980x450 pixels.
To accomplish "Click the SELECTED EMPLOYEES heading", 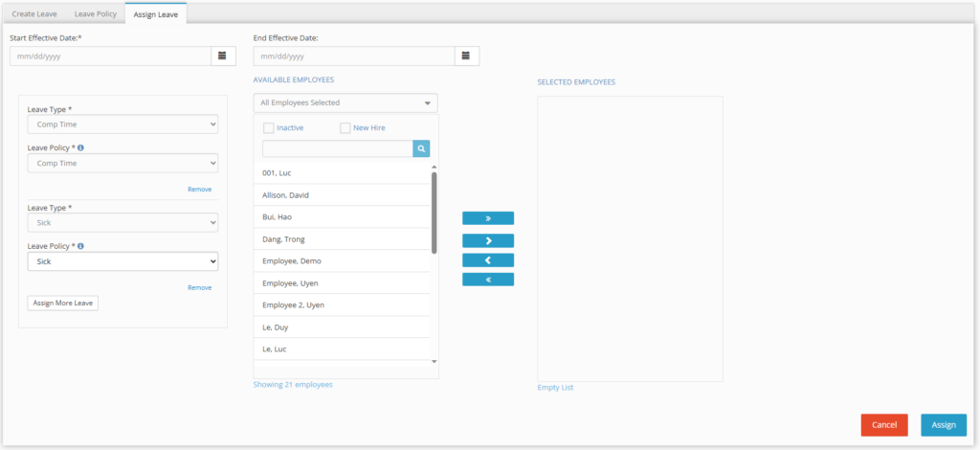I will click(x=576, y=82).
